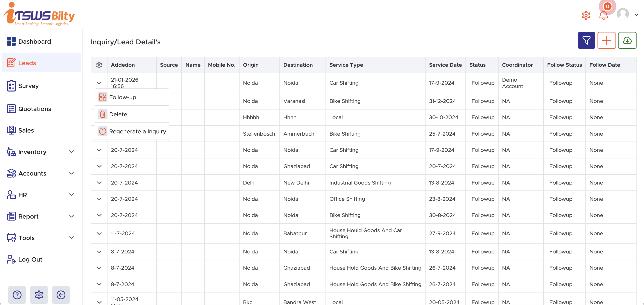The image size is (644, 305).
Task: Open the bottom sidebar settings gear
Action: point(39,294)
